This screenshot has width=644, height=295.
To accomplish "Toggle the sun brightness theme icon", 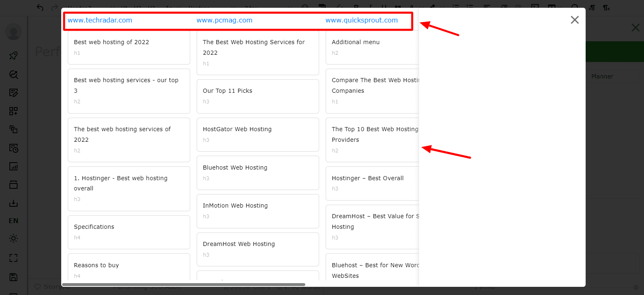I will 13,239.
